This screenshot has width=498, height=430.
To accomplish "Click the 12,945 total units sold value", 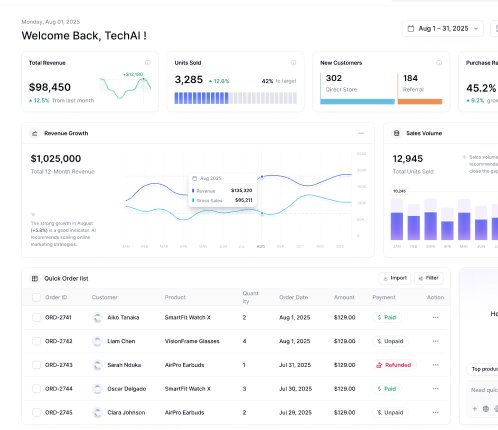I will pos(408,159).
